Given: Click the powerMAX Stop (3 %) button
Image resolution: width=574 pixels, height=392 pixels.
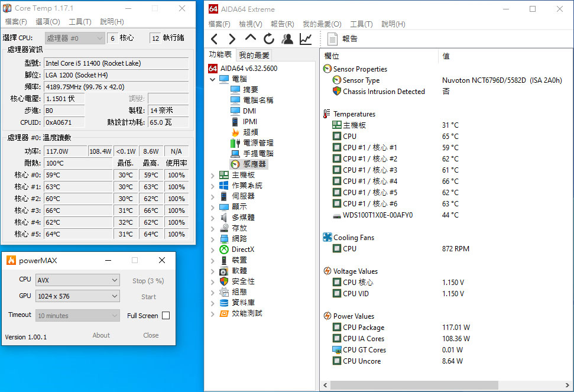Looking at the screenshot, I should pos(148,281).
